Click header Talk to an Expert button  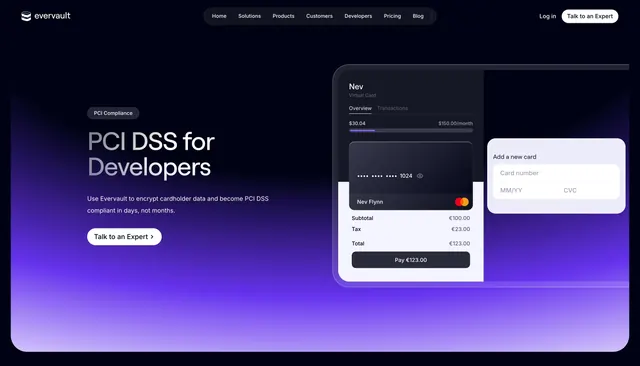[590, 16]
